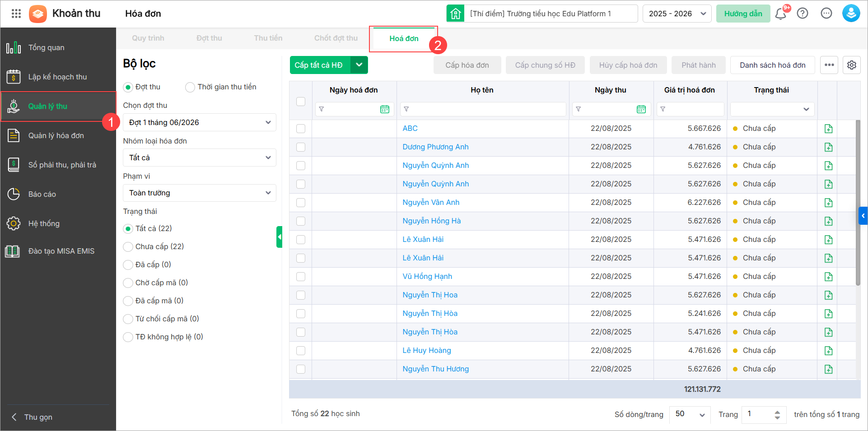
Task: Open Chọn đợt thu dropdown
Action: [x=200, y=122]
